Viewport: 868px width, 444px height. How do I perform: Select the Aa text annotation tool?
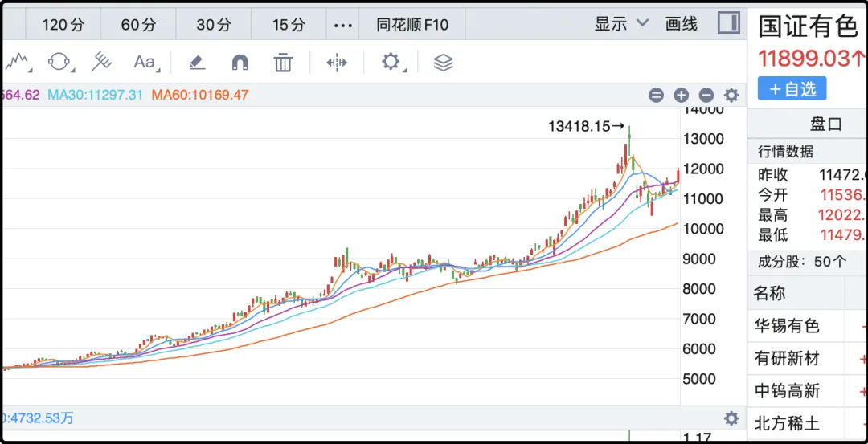145,62
